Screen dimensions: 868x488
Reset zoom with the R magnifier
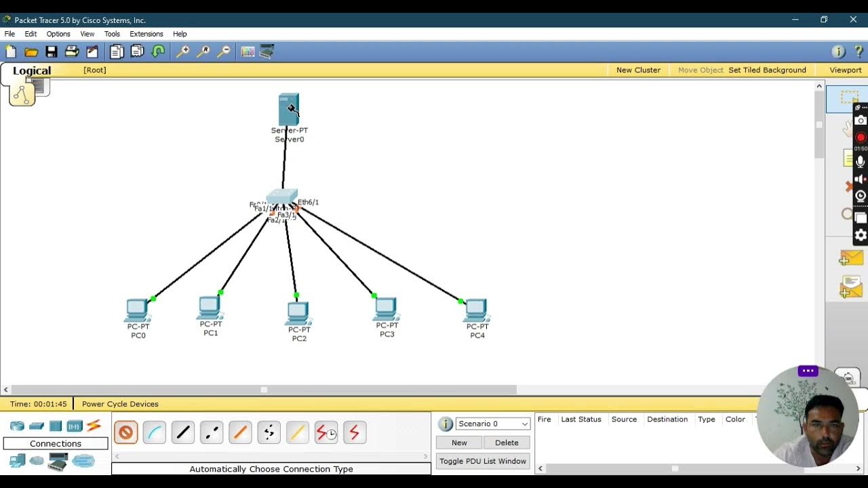[203, 52]
